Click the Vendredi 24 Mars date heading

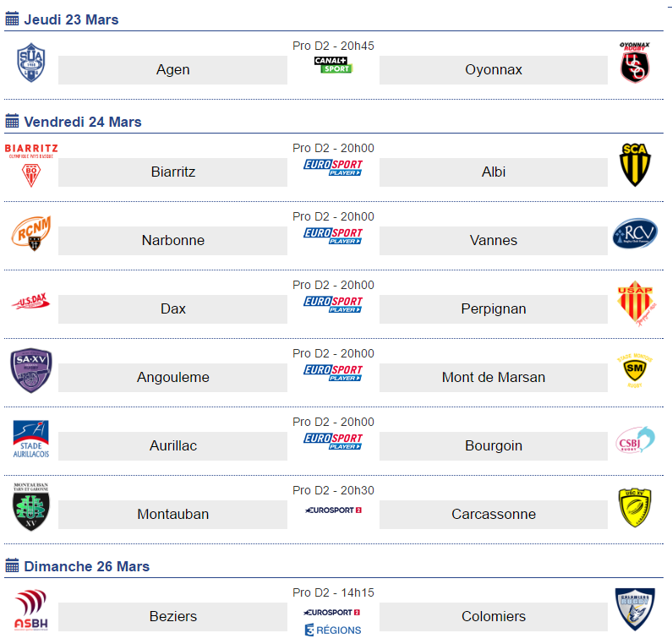[x=82, y=122]
